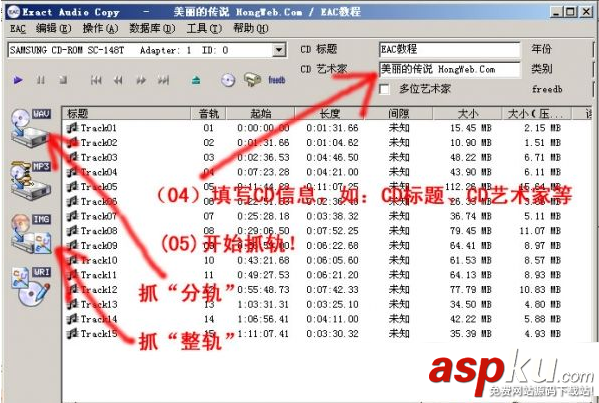The image size is (599, 403).
Task: Click the freedb query icon with handset
Action: tap(252, 79)
